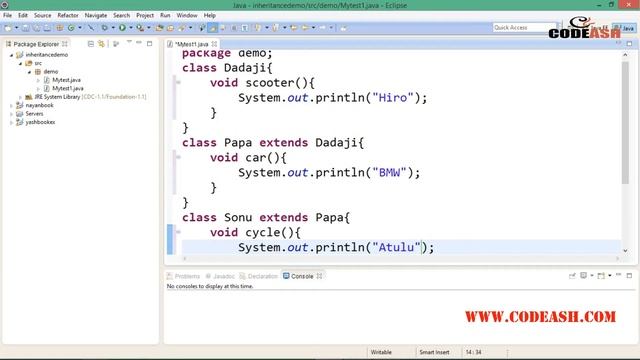Expand the nayanbook project
Screen dimensions: 640x360
[x=11, y=105]
